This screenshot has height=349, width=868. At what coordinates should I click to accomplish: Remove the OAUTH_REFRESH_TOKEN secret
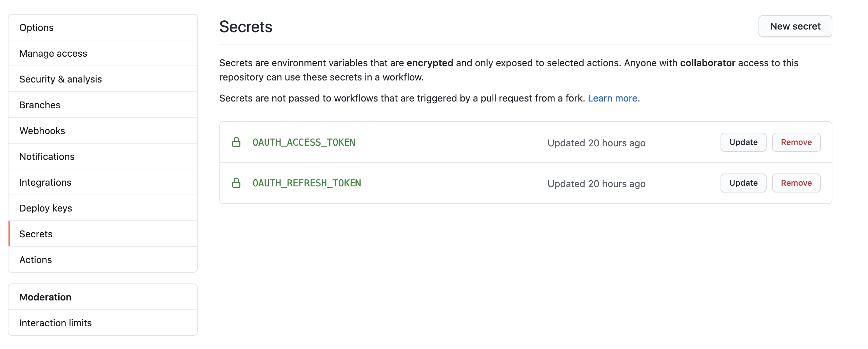pos(796,183)
